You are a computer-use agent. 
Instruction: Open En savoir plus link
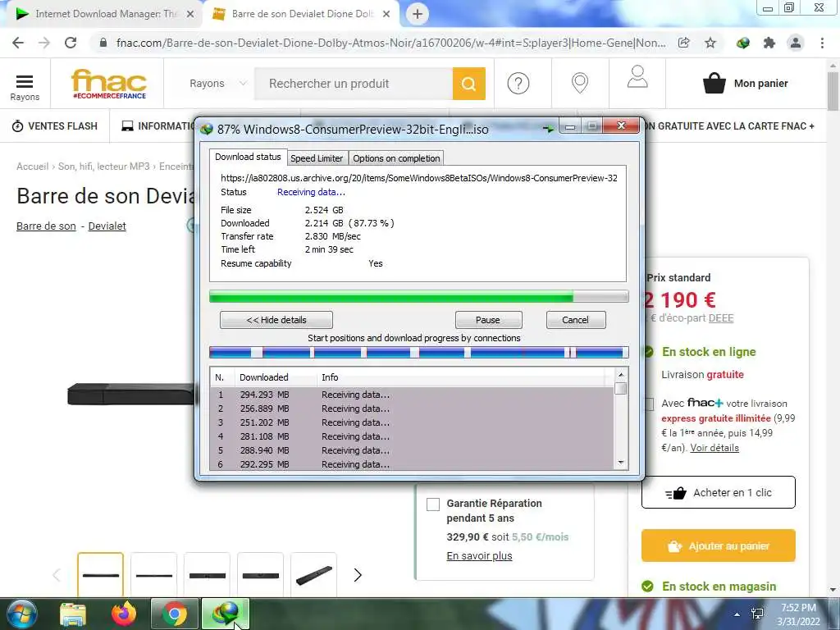479,556
